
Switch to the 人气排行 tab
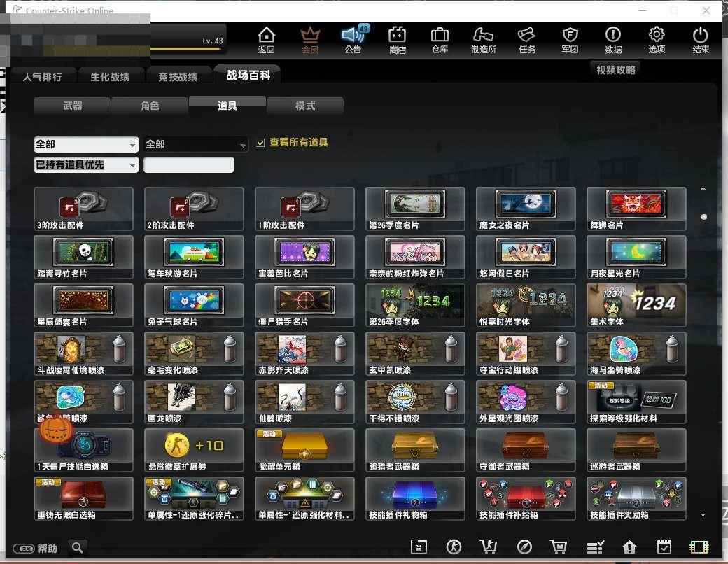(42, 76)
